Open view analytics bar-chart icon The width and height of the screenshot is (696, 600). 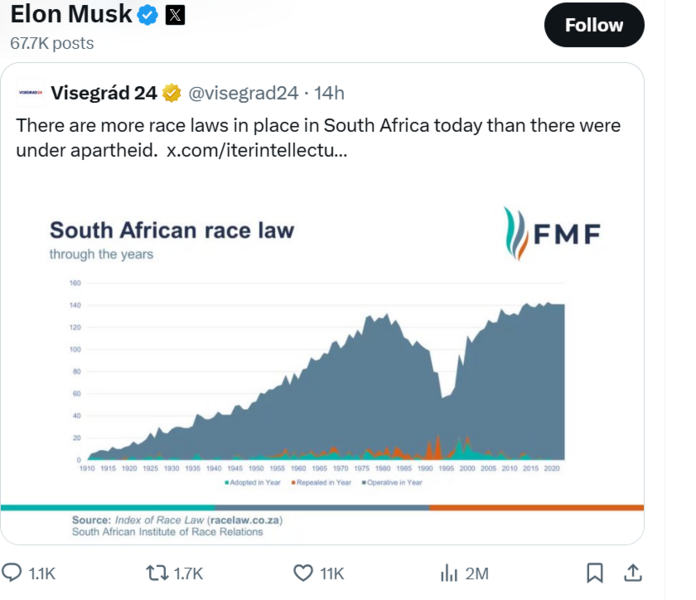point(449,573)
